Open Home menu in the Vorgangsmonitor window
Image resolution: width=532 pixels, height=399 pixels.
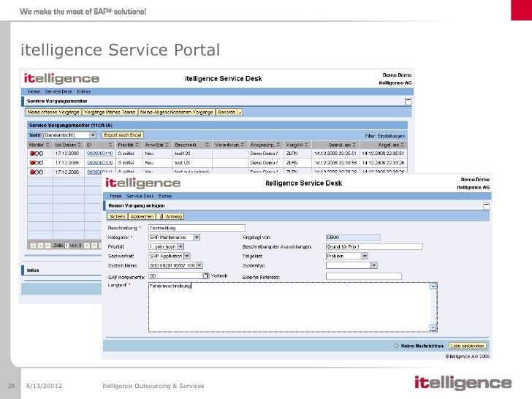coord(34,91)
